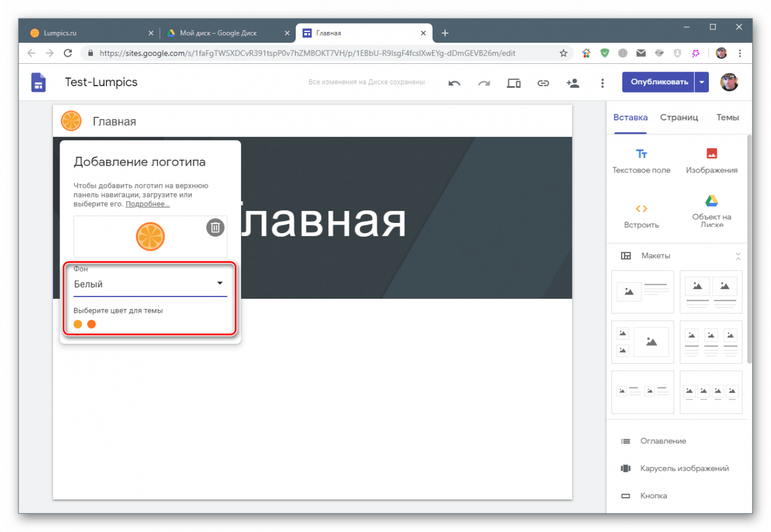Click the magenta extension icon in Chrome toolbar

pyautogui.click(x=696, y=53)
